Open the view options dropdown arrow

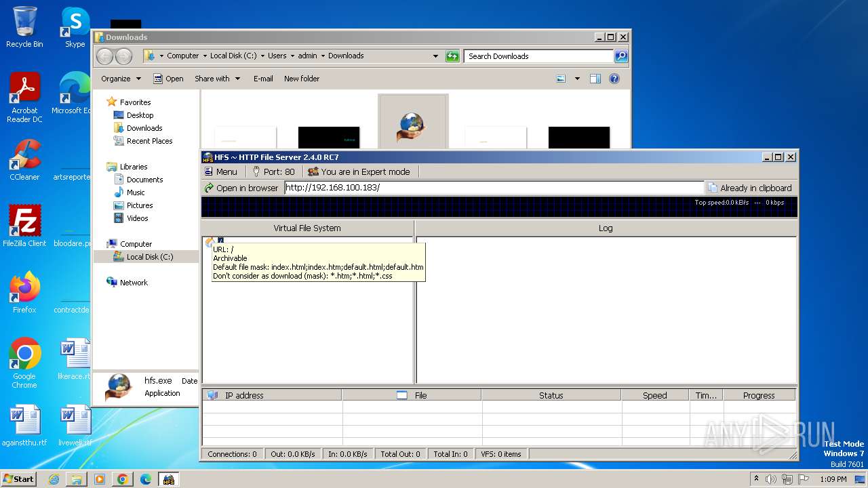(577, 79)
